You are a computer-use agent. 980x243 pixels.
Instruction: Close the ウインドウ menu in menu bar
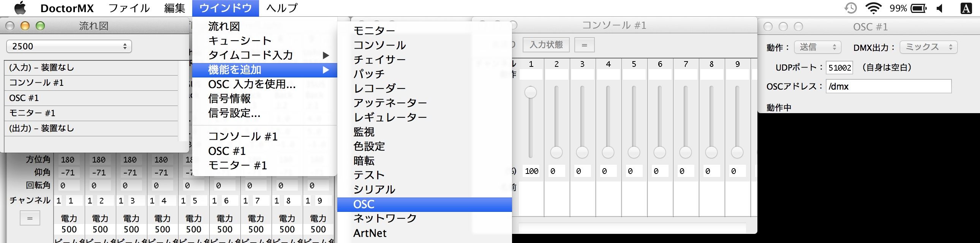click(x=225, y=8)
